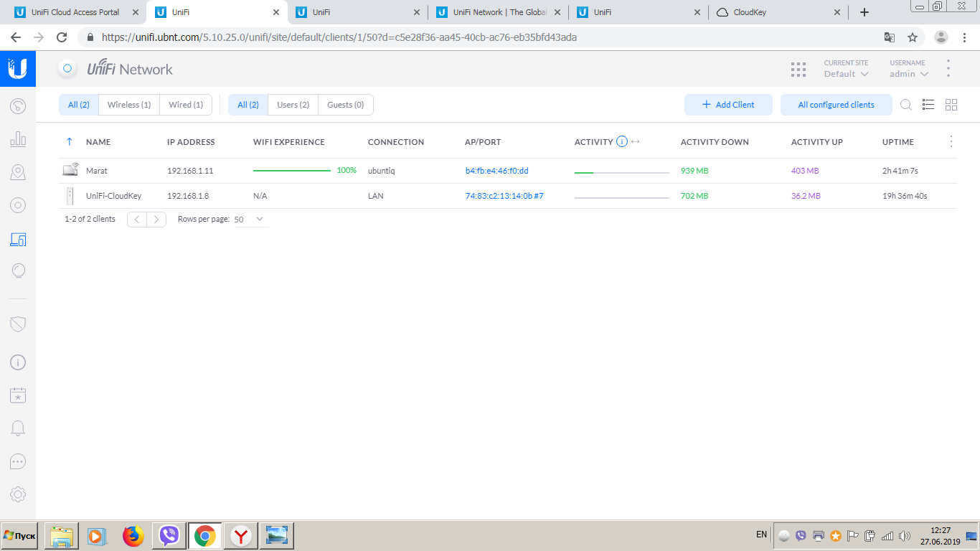Bookmark page with star icon

coord(913,37)
